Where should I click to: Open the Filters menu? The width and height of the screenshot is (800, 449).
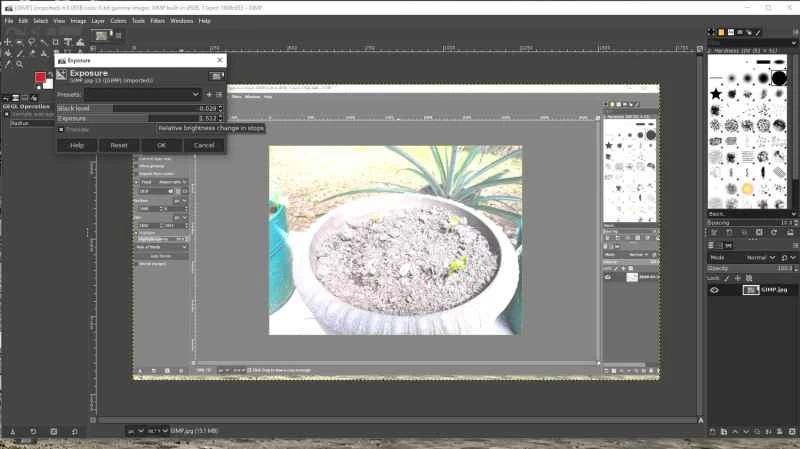(x=157, y=20)
